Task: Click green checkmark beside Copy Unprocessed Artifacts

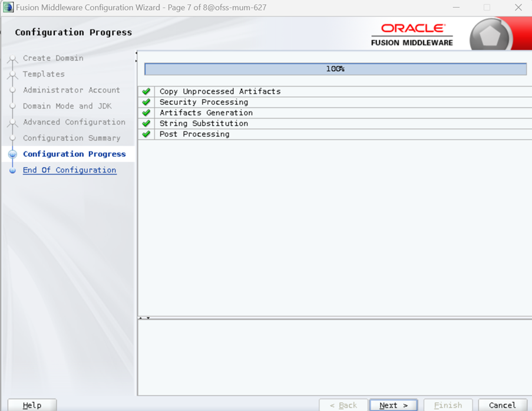Action: tap(146, 91)
